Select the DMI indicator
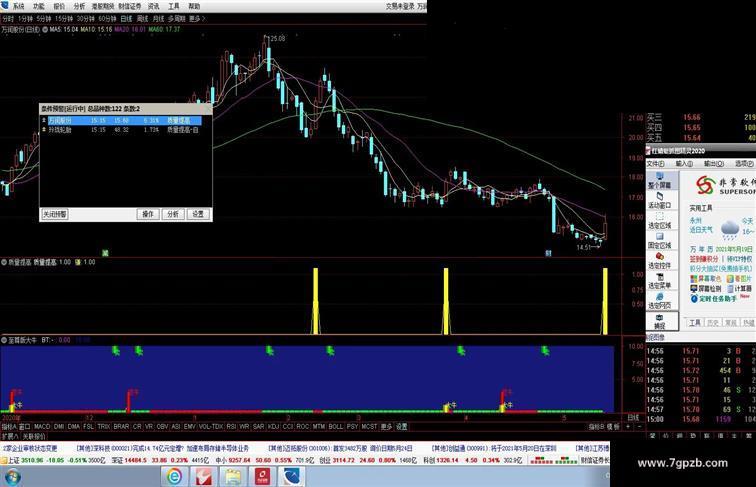This screenshot has height=487, width=756. click(59, 427)
